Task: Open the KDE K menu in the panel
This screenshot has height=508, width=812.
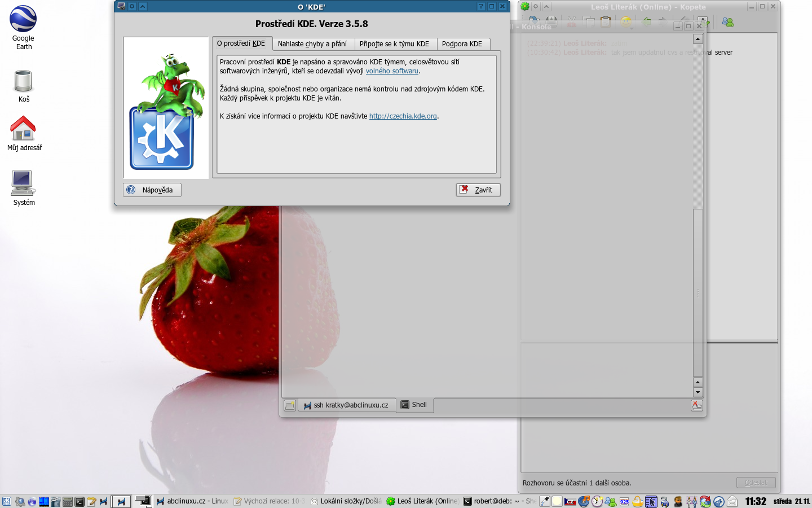Action: [7, 501]
